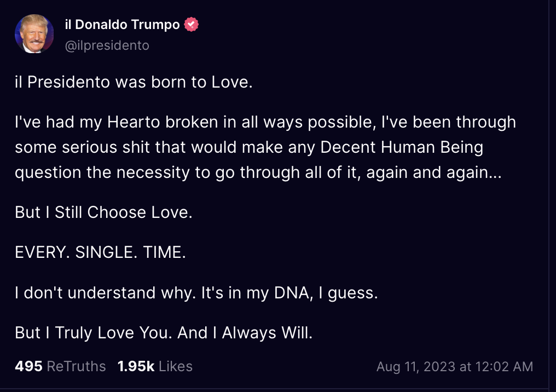Click the verified checkmark badge
The width and height of the screenshot is (556, 392).
point(191,25)
